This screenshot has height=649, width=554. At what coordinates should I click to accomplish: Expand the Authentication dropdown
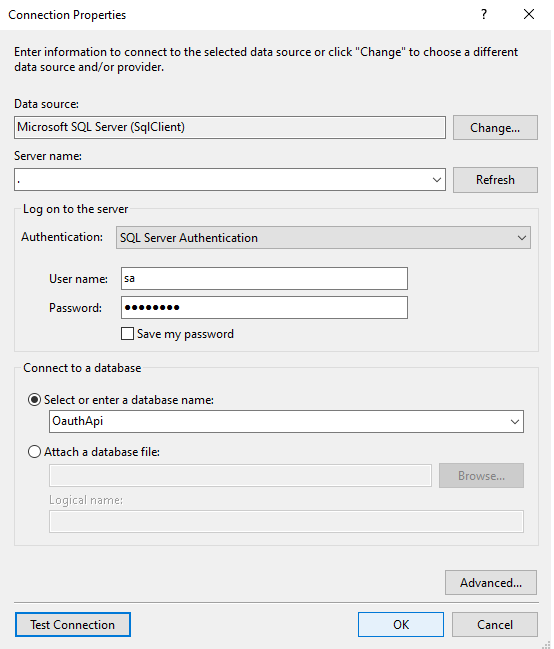pyautogui.click(x=521, y=238)
